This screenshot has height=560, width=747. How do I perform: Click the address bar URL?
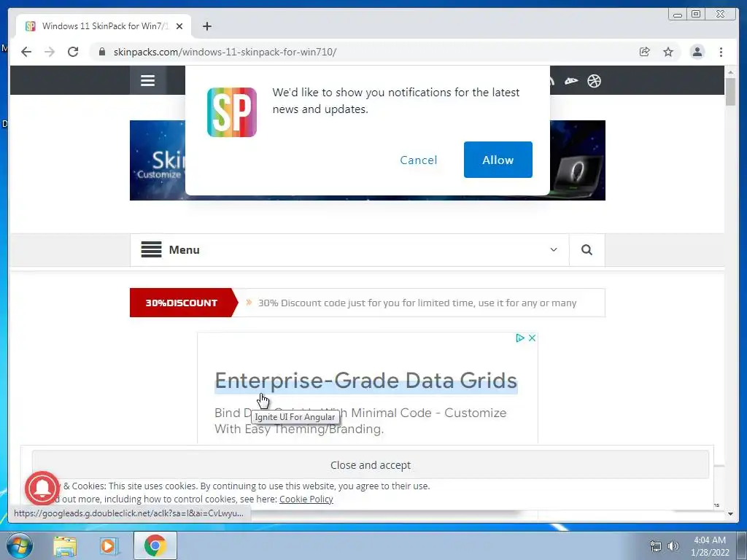225,52
